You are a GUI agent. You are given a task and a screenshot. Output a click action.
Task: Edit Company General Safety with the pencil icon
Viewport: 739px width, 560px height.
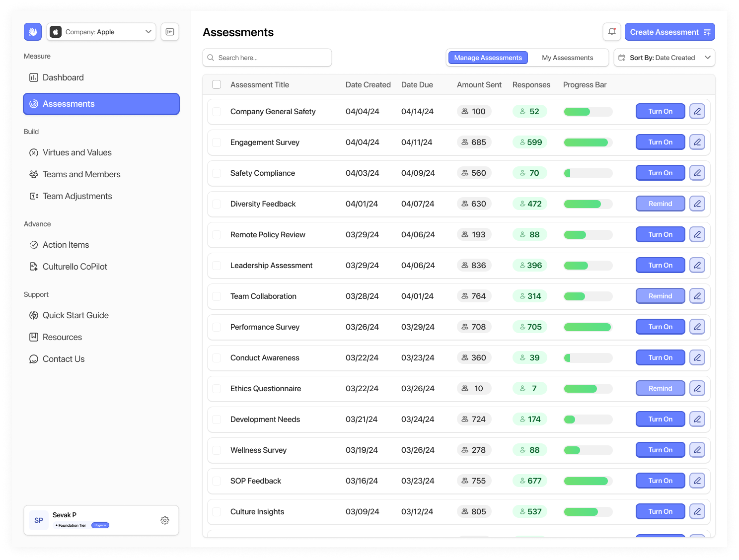pyautogui.click(x=697, y=111)
